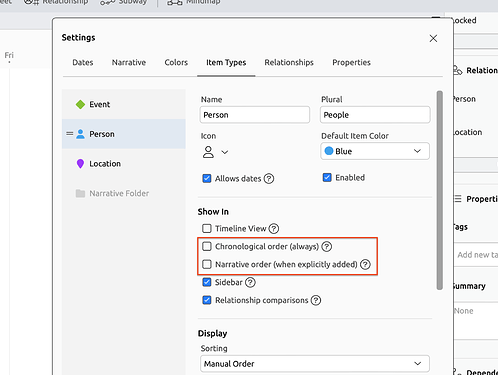This screenshot has height=375, width=498.
Task: Click the Plural text field
Action: 375,115
